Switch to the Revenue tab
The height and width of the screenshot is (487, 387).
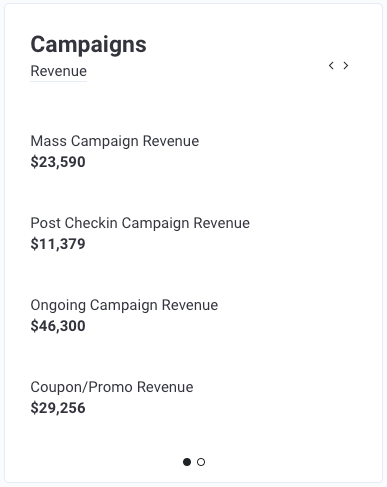tap(59, 71)
